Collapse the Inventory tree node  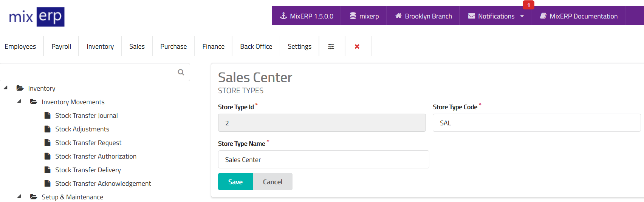(6, 88)
